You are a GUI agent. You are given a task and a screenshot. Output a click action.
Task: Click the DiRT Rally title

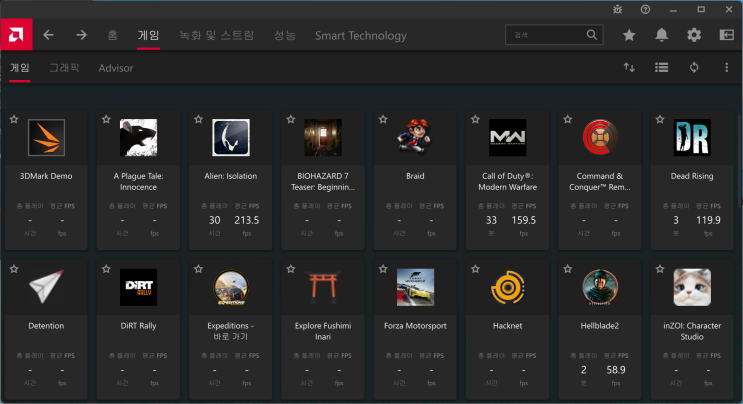(138, 326)
